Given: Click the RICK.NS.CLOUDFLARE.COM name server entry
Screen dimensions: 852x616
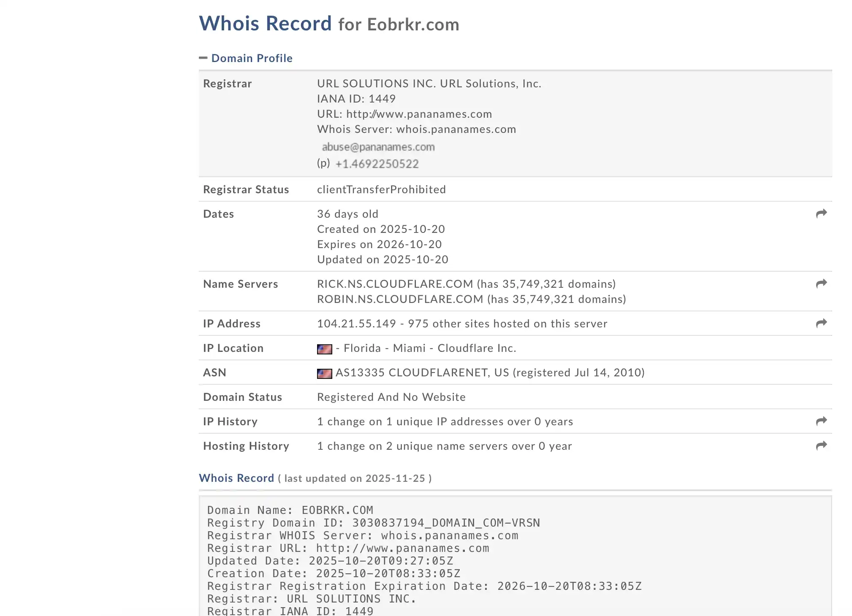Looking at the screenshot, I should pyautogui.click(x=395, y=284).
